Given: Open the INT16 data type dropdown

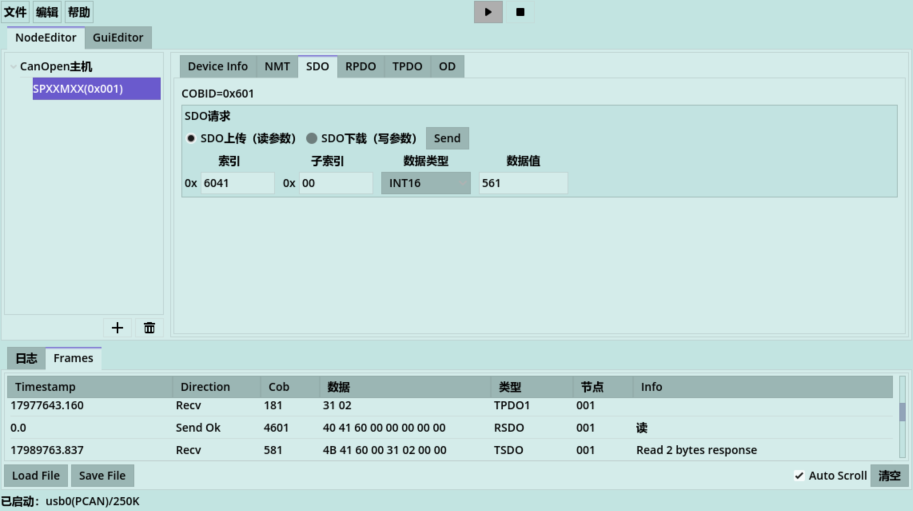Looking at the screenshot, I should 425,183.
